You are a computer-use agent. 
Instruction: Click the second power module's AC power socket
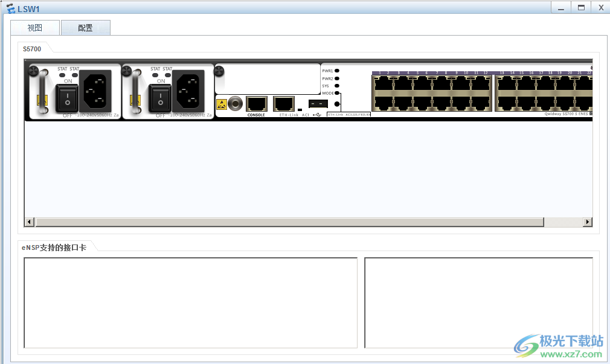pos(188,91)
